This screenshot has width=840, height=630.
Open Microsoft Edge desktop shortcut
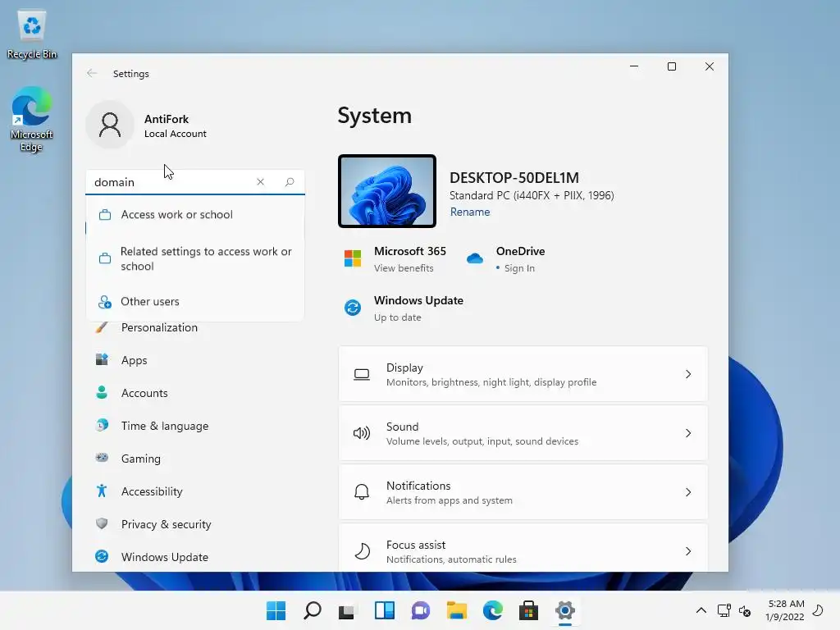pyautogui.click(x=32, y=119)
